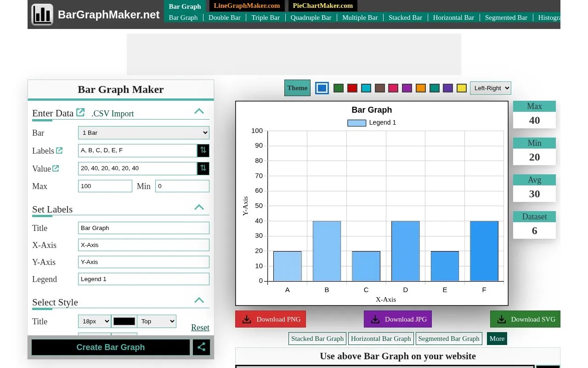Select the orange theme color swatch
The image size is (588, 368).
click(421, 88)
